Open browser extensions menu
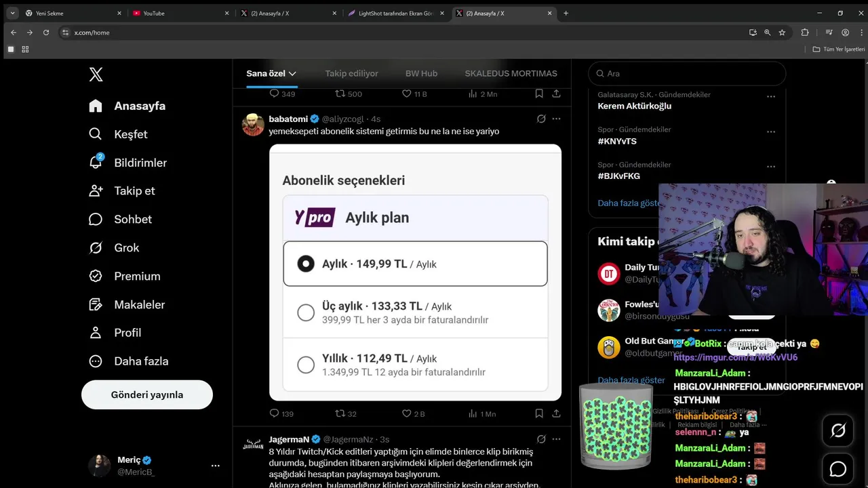This screenshot has height=488, width=868. click(x=805, y=33)
